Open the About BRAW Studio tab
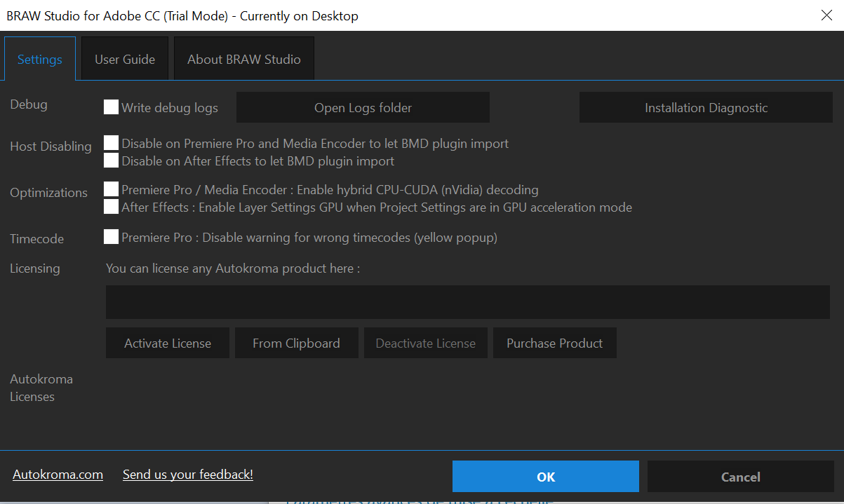Viewport: 844px width, 504px height. [x=243, y=60]
